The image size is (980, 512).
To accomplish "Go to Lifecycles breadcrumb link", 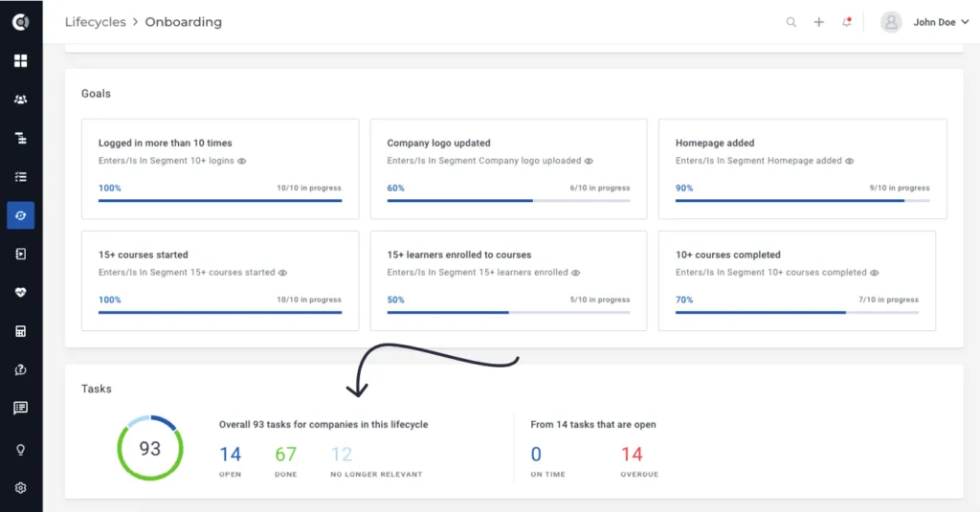I will 96,22.
